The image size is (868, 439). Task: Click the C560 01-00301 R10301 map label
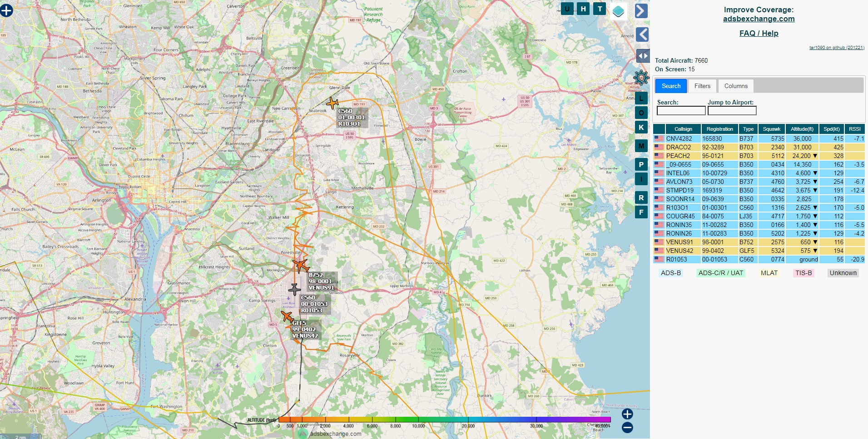pyautogui.click(x=352, y=117)
